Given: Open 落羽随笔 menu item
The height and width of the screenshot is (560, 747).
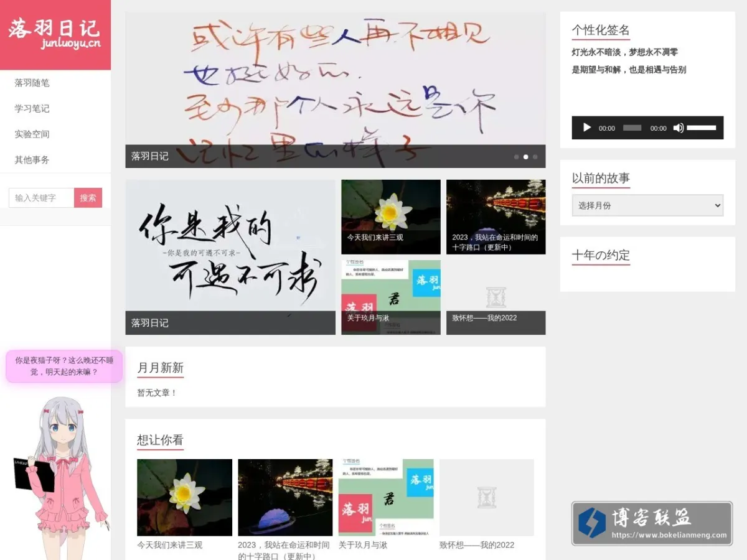Looking at the screenshot, I should tap(32, 83).
